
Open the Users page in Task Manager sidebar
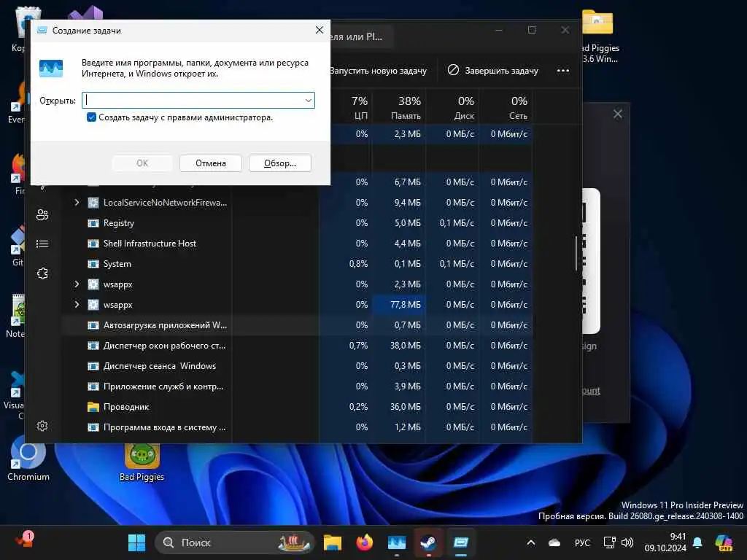[42, 215]
